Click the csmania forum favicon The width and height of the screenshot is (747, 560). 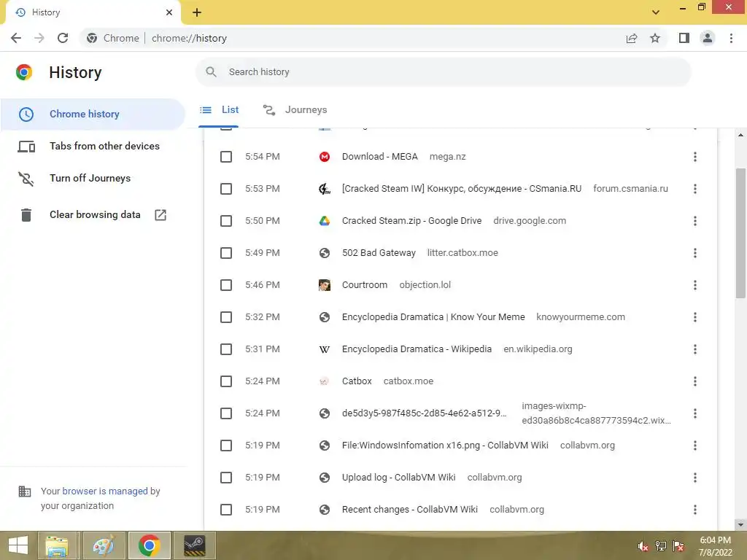coord(325,189)
